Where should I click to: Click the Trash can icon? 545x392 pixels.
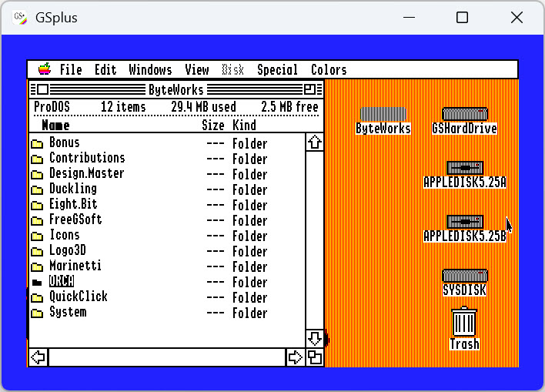(465, 322)
